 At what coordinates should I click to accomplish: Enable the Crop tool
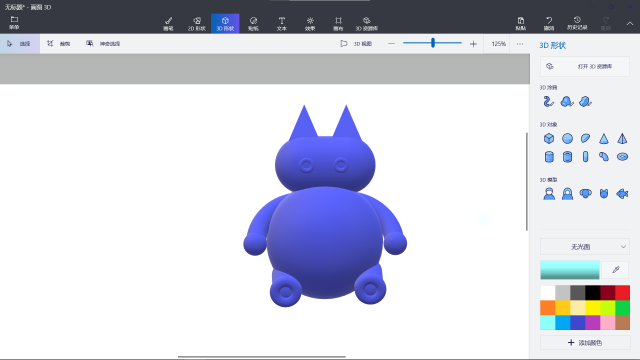click(58, 44)
